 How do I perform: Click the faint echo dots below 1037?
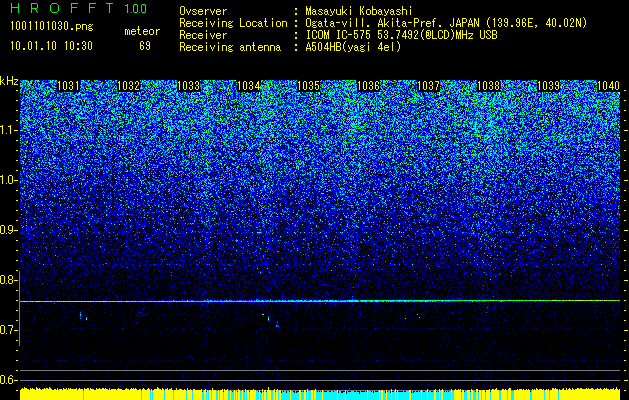click(x=413, y=317)
